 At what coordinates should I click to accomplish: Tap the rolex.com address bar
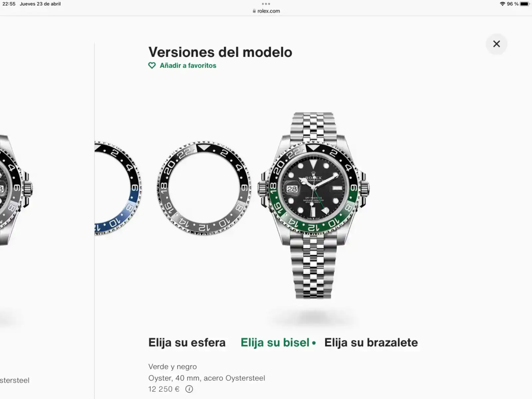(x=266, y=11)
